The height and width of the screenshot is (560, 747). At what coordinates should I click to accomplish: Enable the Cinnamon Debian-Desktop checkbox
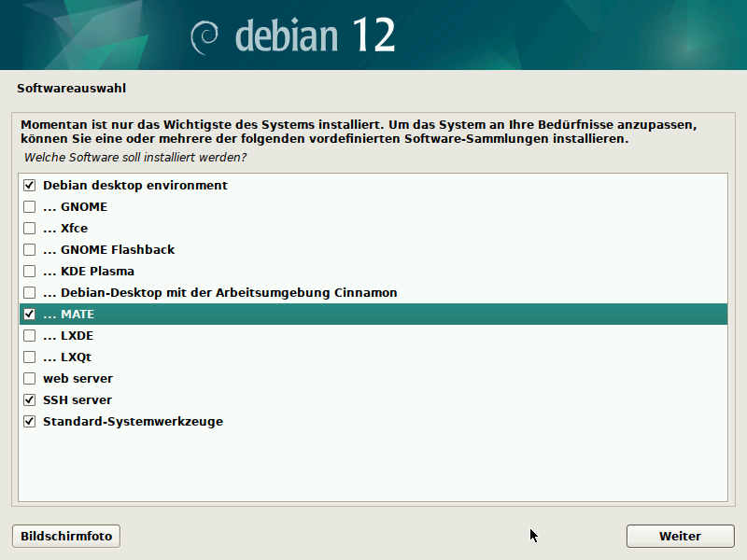tap(30, 293)
